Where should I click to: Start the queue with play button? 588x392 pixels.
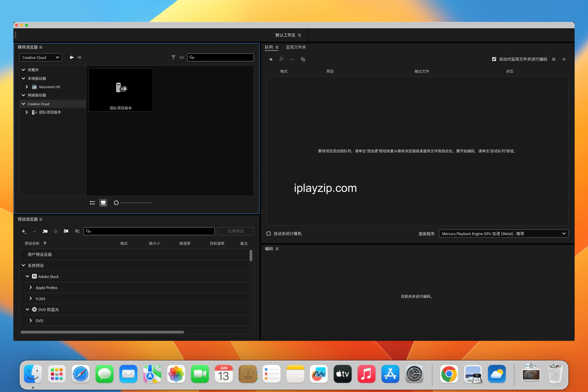(x=564, y=59)
